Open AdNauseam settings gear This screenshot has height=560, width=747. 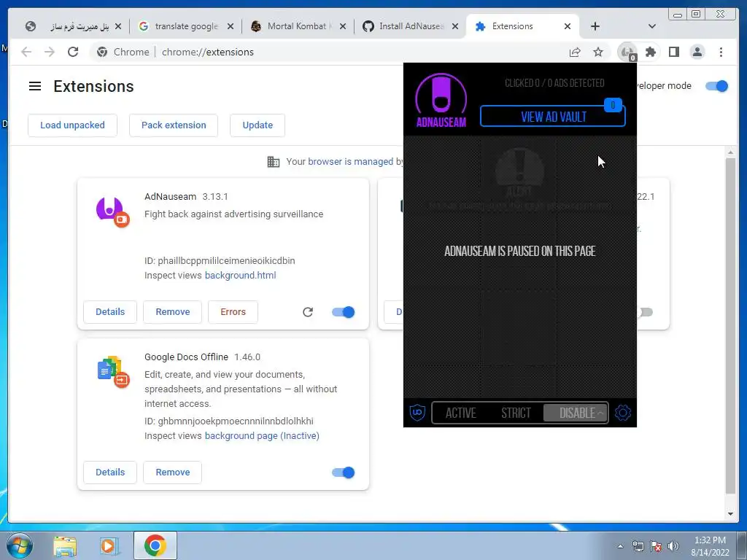point(623,413)
